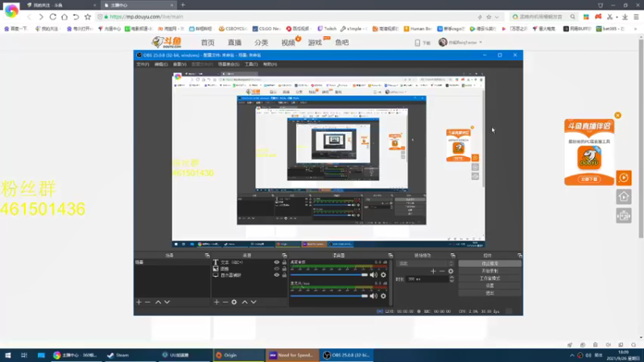Open desktop audio settings gear in mixer
644x362 pixels.
coord(383,275)
